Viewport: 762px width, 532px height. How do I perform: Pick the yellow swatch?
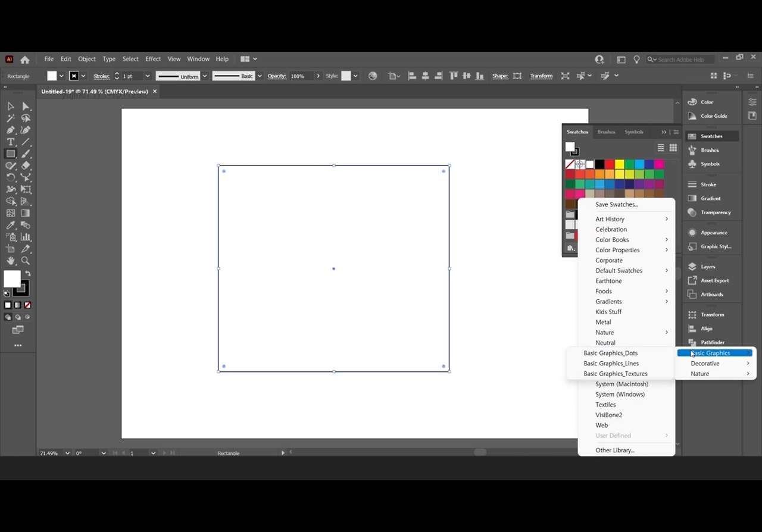619,164
